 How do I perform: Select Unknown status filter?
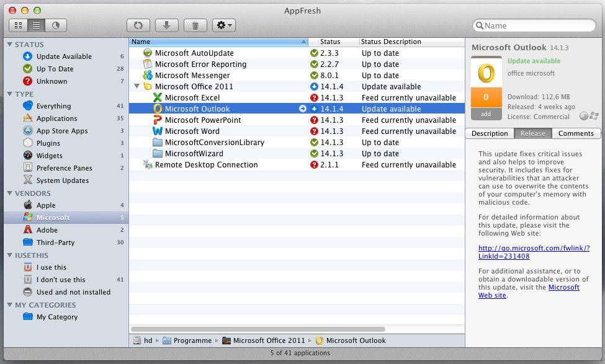click(66, 81)
